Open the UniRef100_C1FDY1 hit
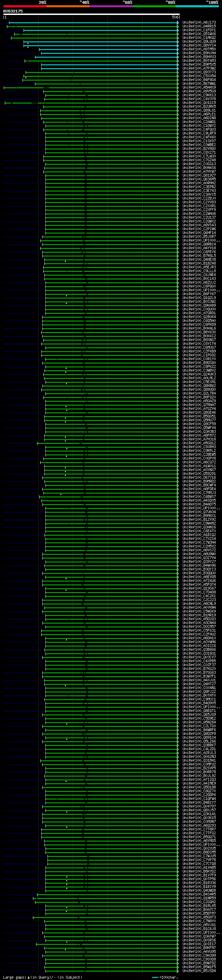Viewport: 222px width, 980px height. coord(199,30)
